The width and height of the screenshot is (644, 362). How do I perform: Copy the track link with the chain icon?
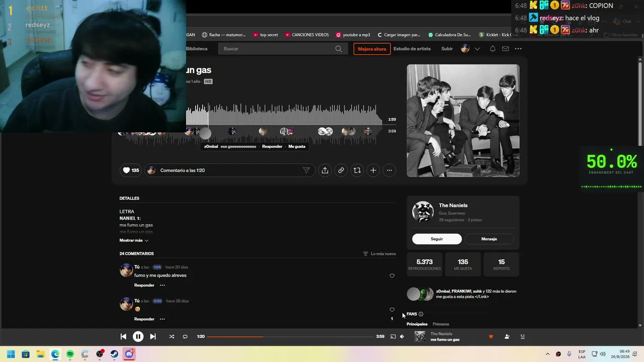click(x=341, y=170)
